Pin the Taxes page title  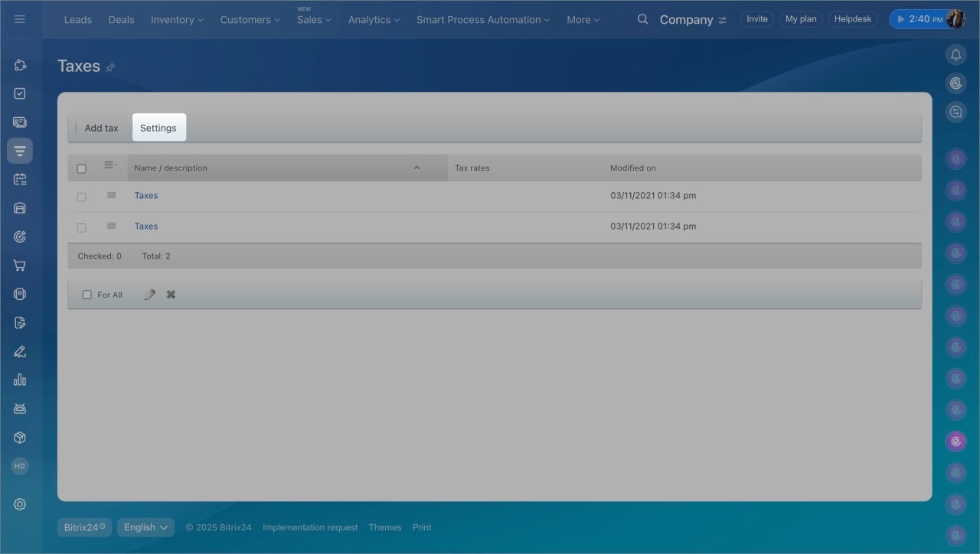110,67
